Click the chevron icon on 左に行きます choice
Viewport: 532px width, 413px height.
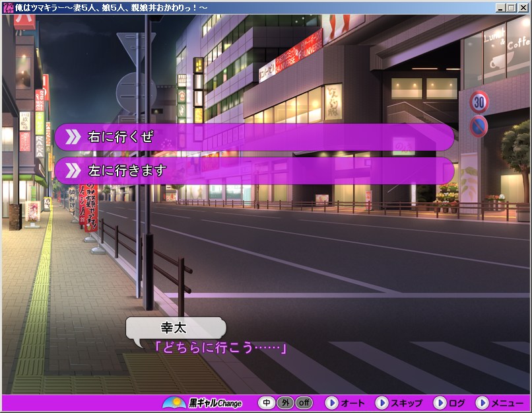(73, 170)
